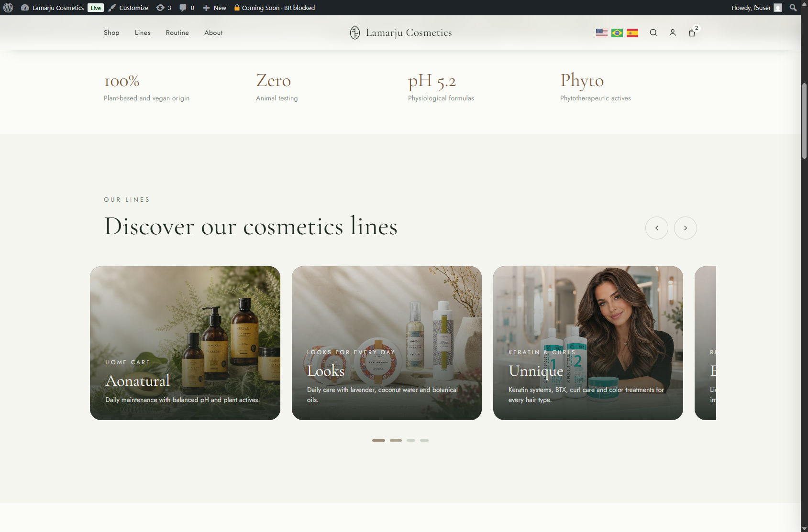Click the 'Physiological formulas' text

coord(441,98)
